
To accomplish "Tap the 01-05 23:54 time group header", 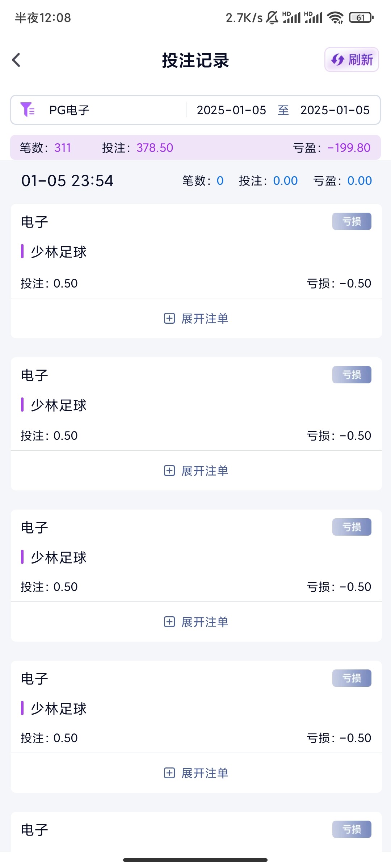I will pyautogui.click(x=67, y=180).
